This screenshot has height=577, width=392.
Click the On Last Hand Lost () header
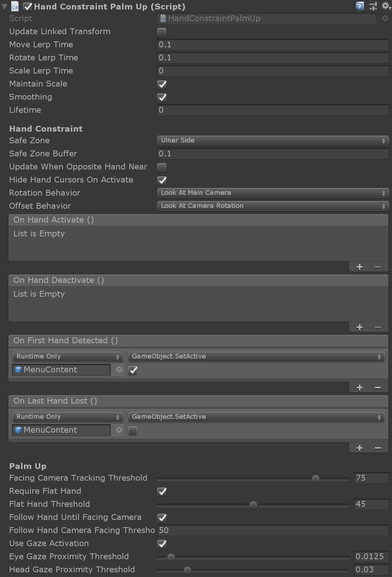point(198,401)
